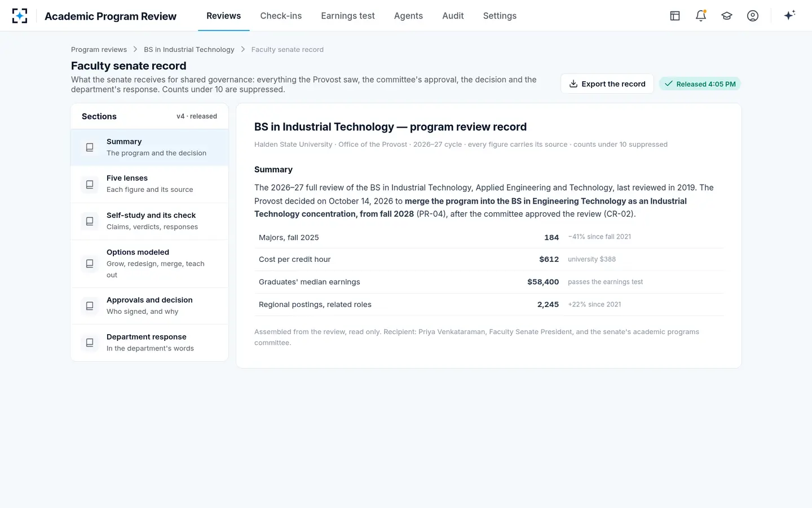Image resolution: width=812 pixels, height=508 pixels.
Task: Go to the Earnings test tab
Action: click(x=348, y=16)
